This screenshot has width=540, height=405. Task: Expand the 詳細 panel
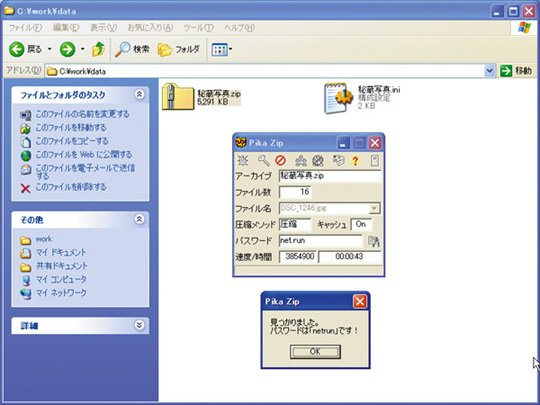coord(139,325)
